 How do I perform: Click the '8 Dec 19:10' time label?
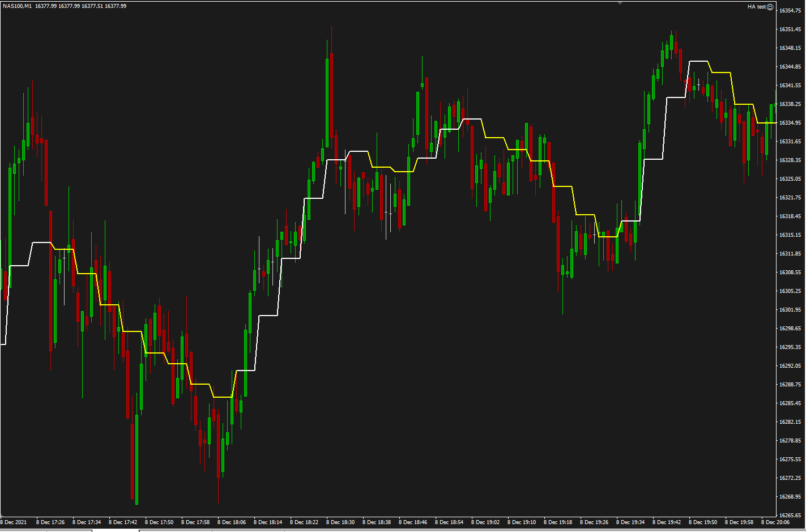pos(522,522)
